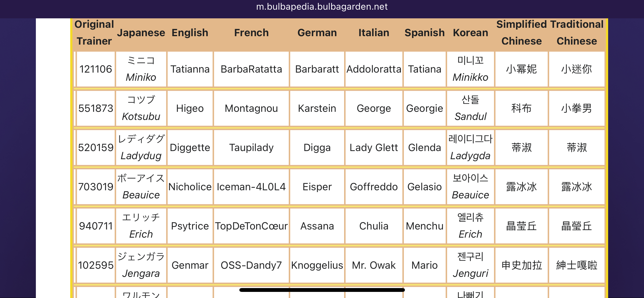
Task: Click the trainer ID 940711 cell
Action: point(96,226)
